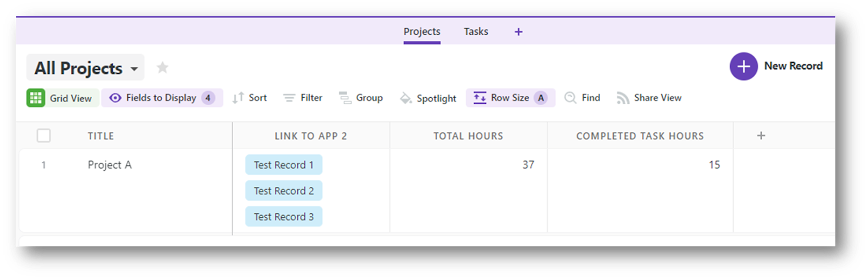
Task: Switch to the Tasks tab
Action: click(x=476, y=31)
